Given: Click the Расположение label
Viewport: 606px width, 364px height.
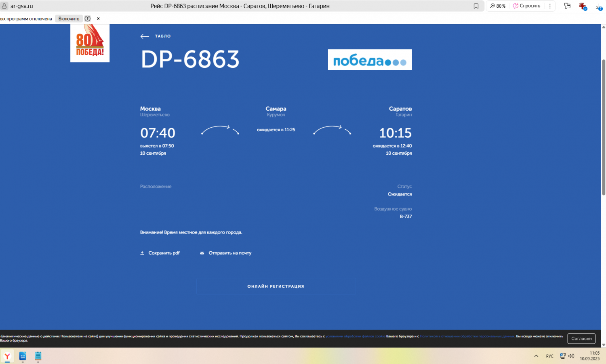Looking at the screenshot, I should coord(156,187).
